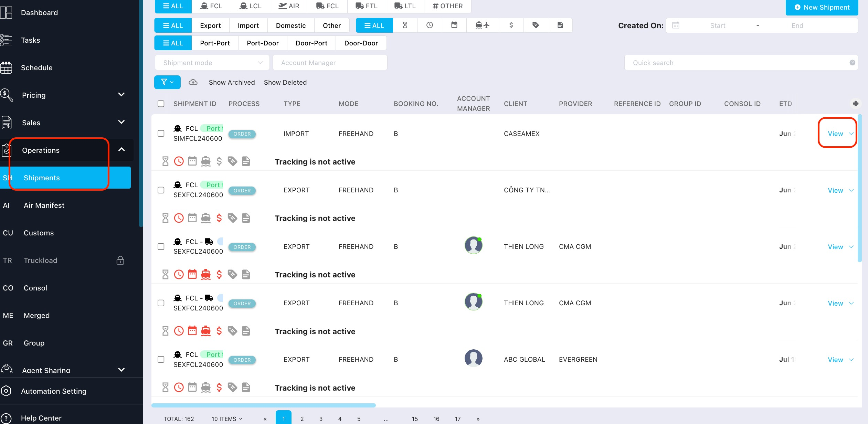Click the cloud download export icon

[x=193, y=82]
